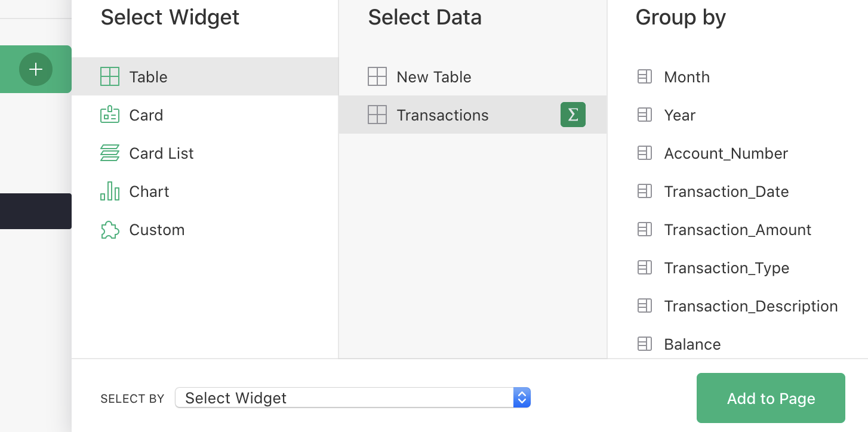Group by Transaction_Type

tap(727, 267)
